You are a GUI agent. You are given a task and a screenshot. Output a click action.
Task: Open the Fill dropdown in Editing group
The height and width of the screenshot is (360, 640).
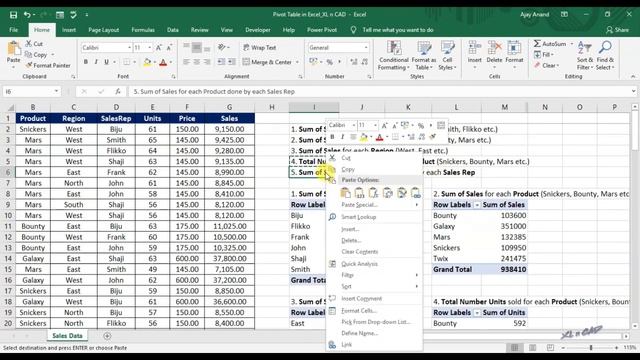coord(544,55)
